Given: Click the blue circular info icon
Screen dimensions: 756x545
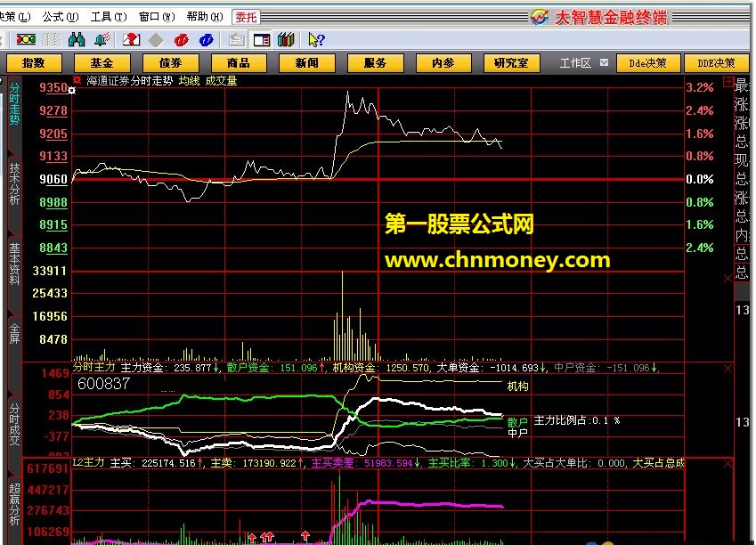Looking at the screenshot, I should [207, 40].
